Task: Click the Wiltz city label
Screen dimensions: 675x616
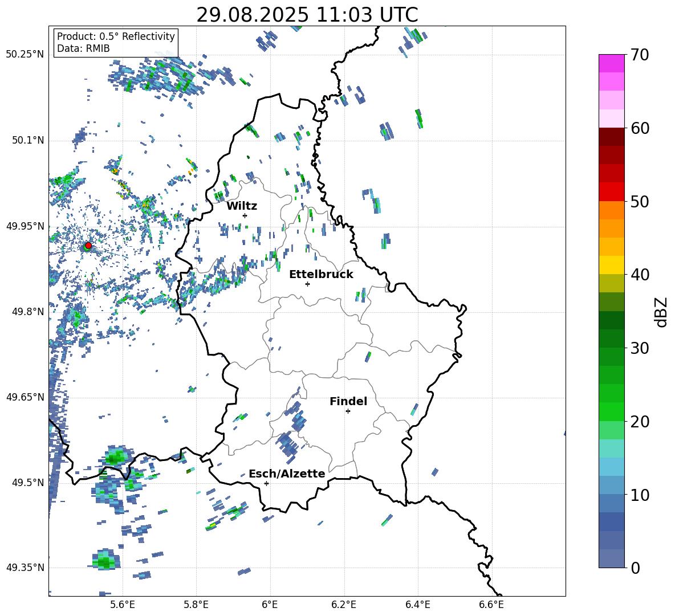Action: pyautogui.click(x=242, y=206)
